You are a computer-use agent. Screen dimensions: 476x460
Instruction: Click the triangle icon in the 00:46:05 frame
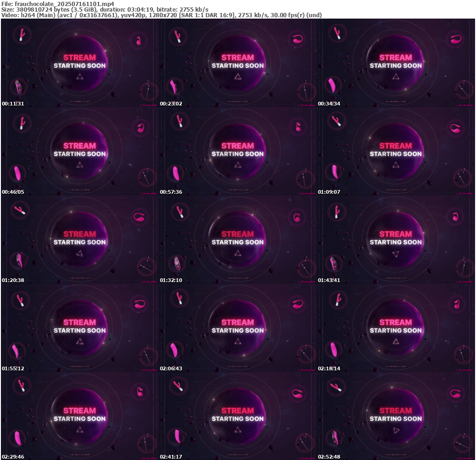pyautogui.click(x=80, y=165)
